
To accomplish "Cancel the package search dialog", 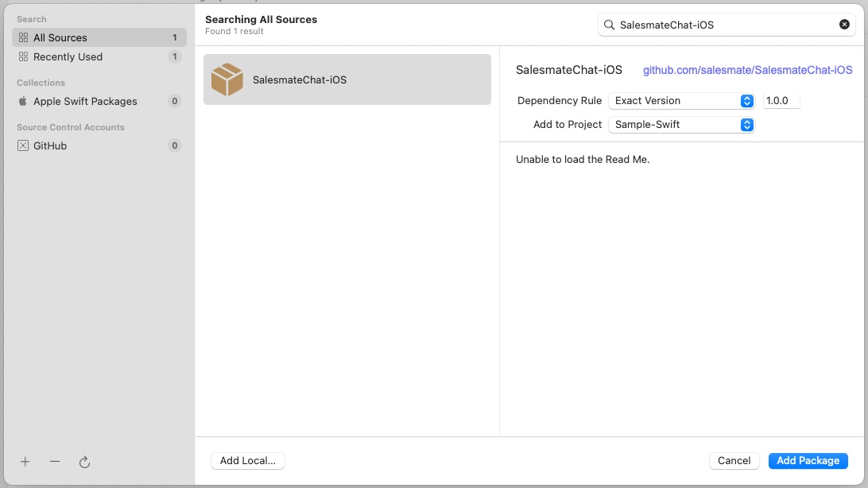I will click(734, 460).
